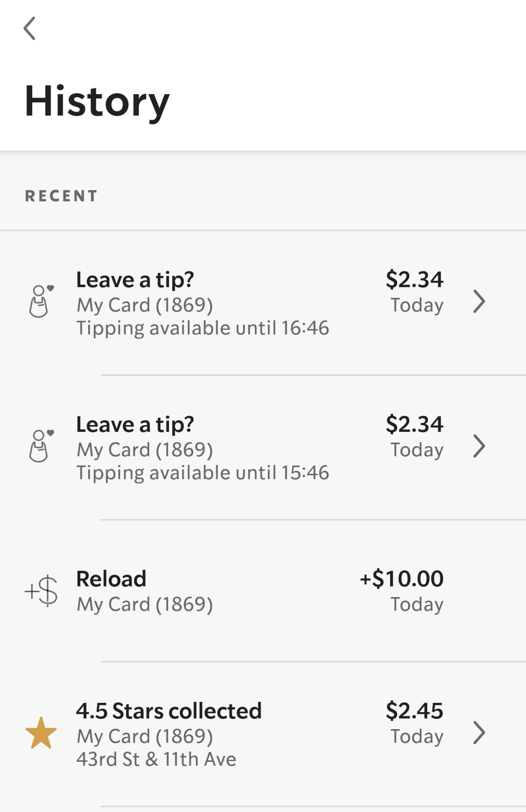526x812 pixels.
Task: Tap My Card (1869) under Reload
Action: [x=145, y=604]
